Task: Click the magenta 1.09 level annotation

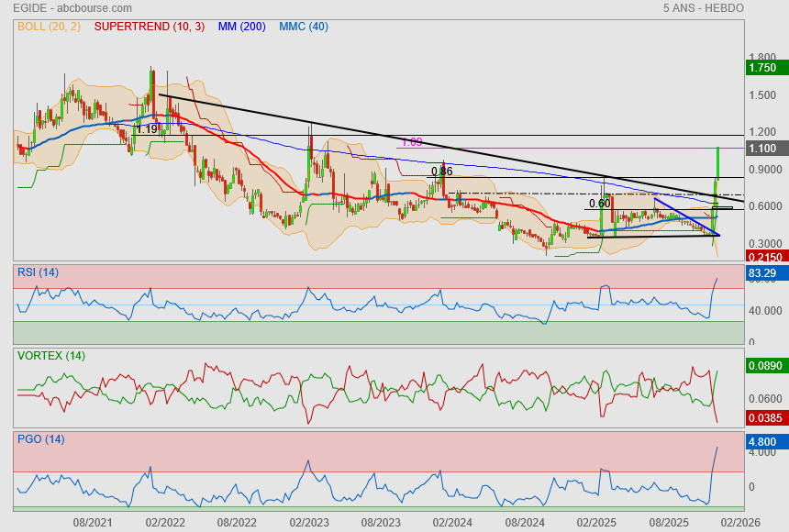Action: tap(412, 142)
